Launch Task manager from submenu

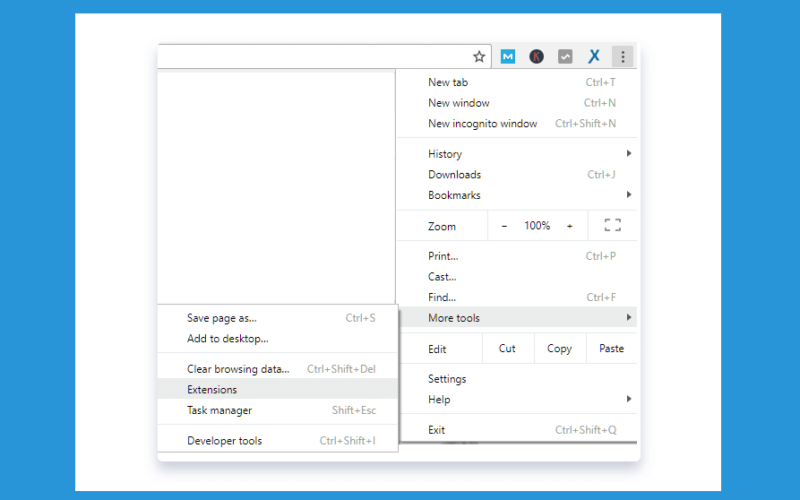pyautogui.click(x=278, y=410)
